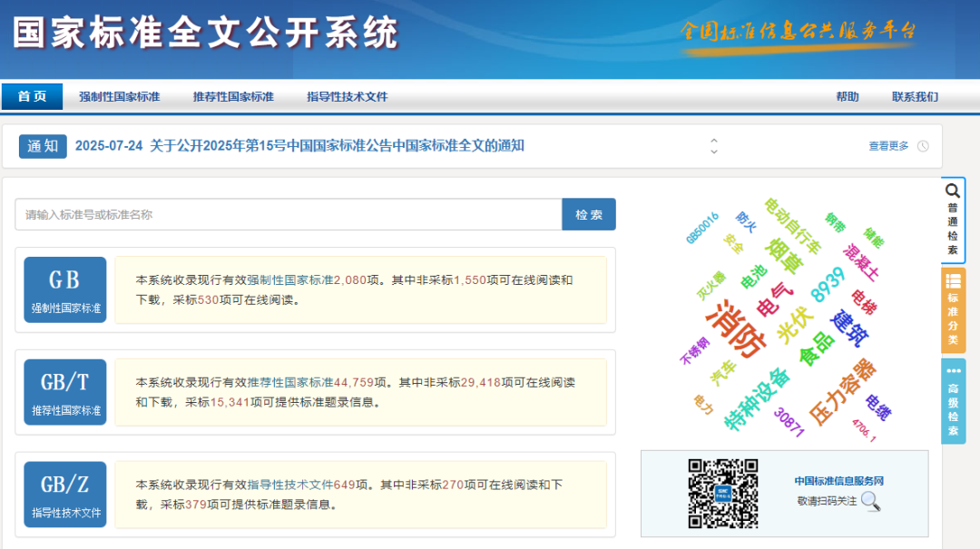This screenshot has height=549, width=980.
Task: Click the 混凝土 keyword in word cloud
Action: (860, 262)
